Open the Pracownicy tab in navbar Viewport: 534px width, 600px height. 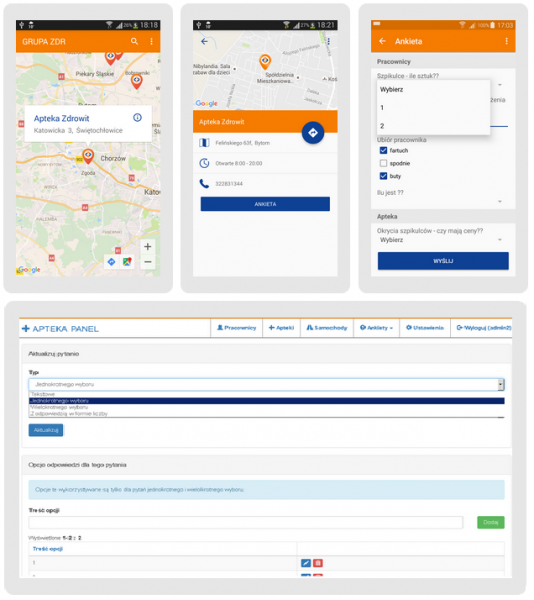(236, 328)
